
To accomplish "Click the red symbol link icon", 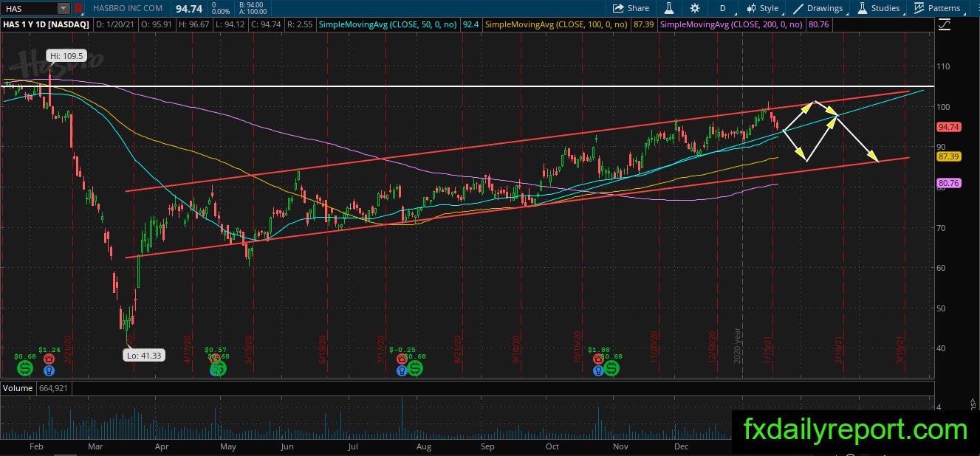I will [78, 8].
